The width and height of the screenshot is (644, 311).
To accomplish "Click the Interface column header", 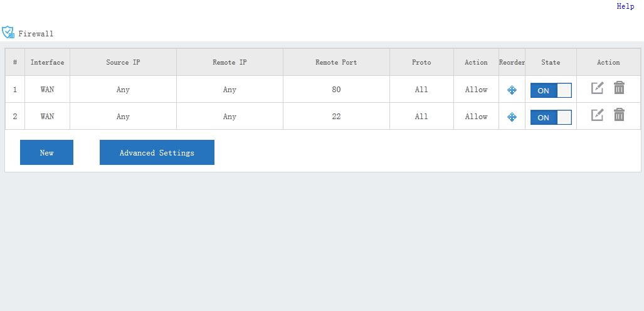I will point(47,62).
